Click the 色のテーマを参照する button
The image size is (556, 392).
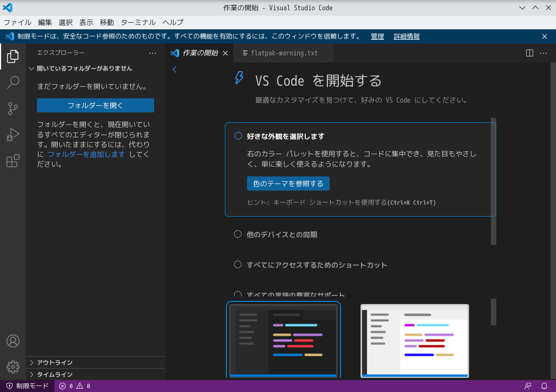(x=288, y=184)
